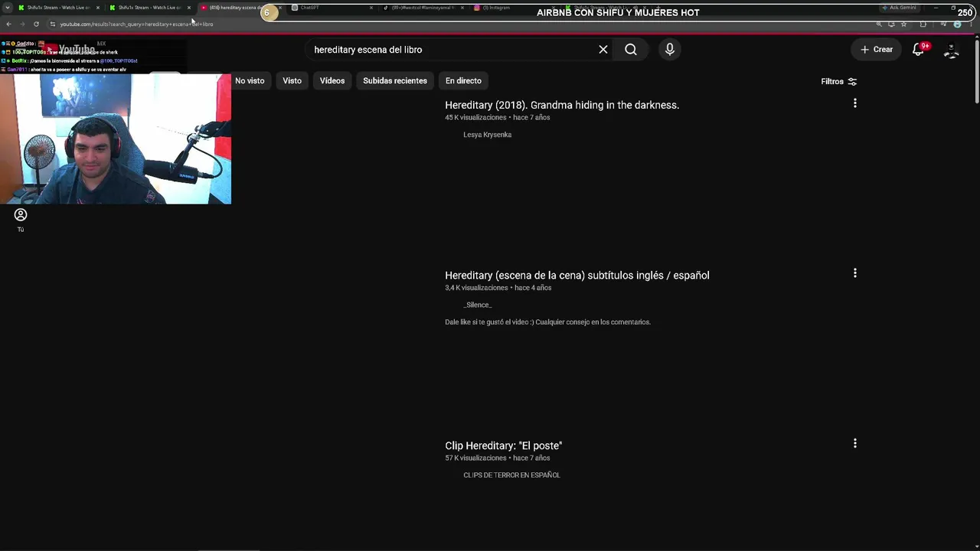Open options menu for 'El poste' clip

[855, 444]
